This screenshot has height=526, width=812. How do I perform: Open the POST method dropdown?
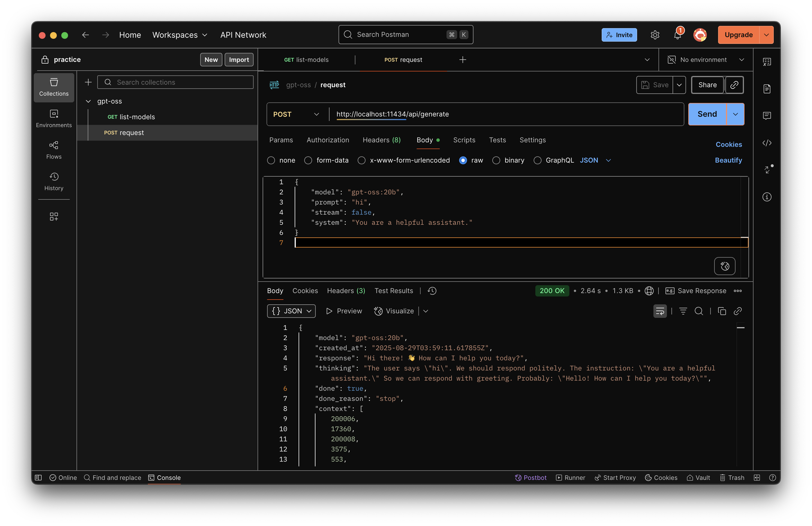tap(296, 114)
